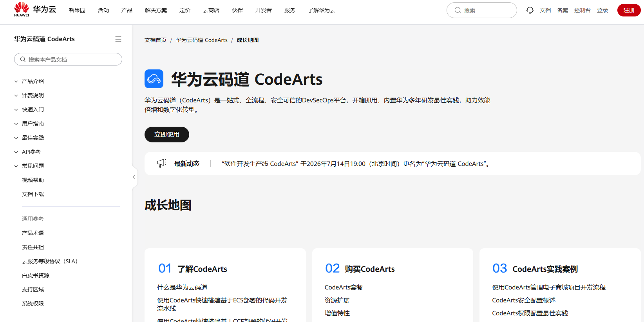644x322 pixels.
Task: Focus the 搜索本产品文档 input field
Action: pyautogui.click(x=68, y=59)
